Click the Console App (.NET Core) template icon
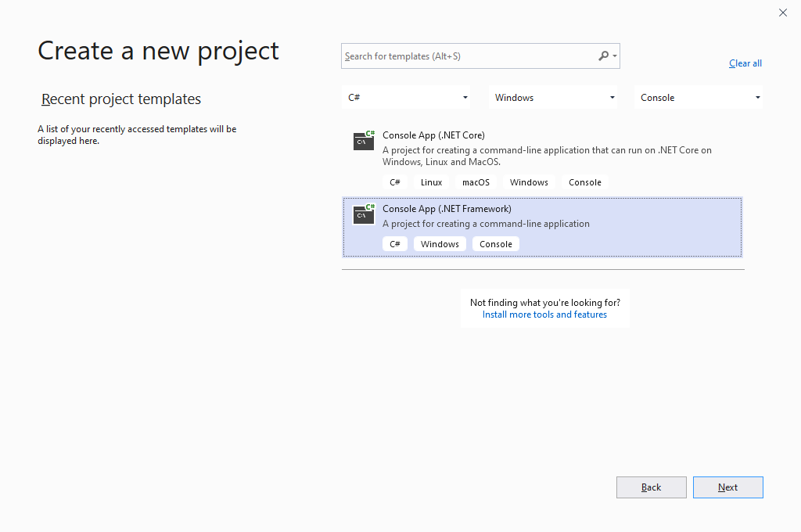801x532 pixels. coord(364,140)
